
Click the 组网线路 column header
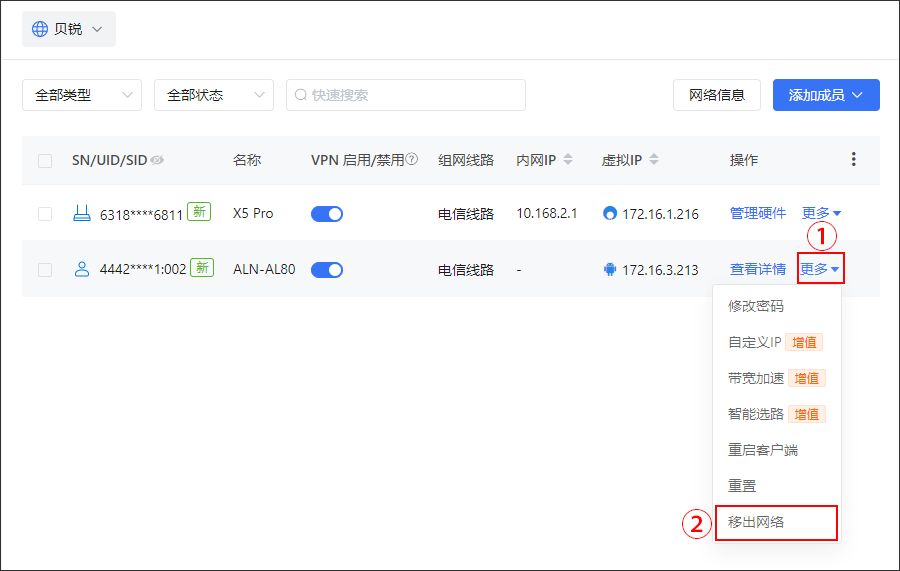point(466,160)
